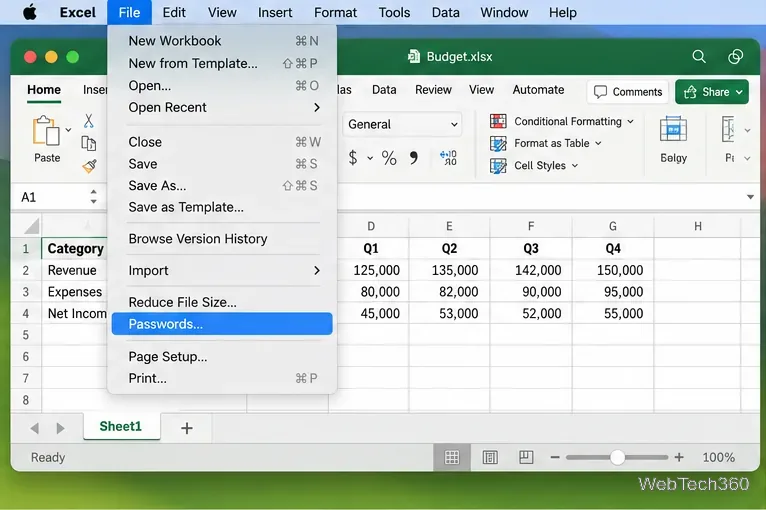Expand Import submenu
766x510 pixels.
pyautogui.click(x=317, y=270)
